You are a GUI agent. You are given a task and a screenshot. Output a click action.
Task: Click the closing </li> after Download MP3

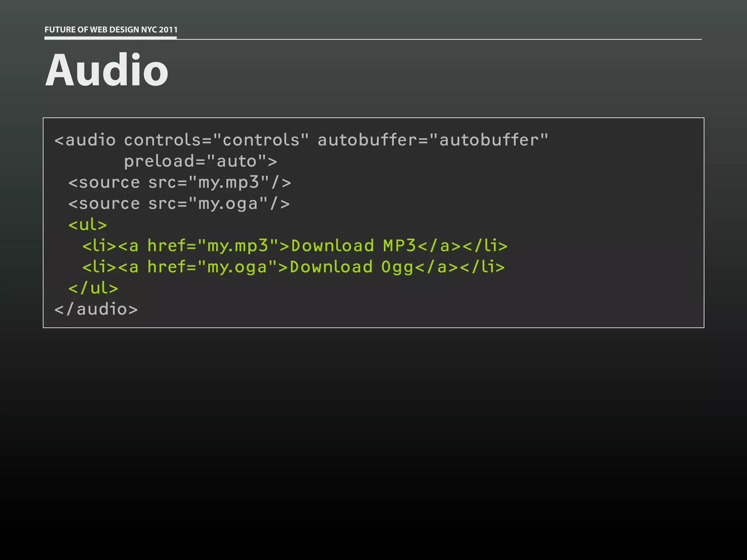485,246
